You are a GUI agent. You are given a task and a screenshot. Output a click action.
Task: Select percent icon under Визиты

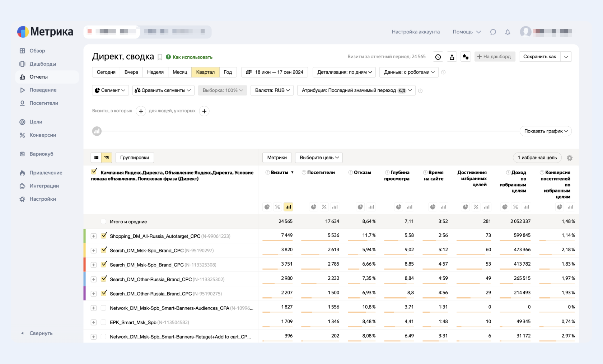point(277,207)
